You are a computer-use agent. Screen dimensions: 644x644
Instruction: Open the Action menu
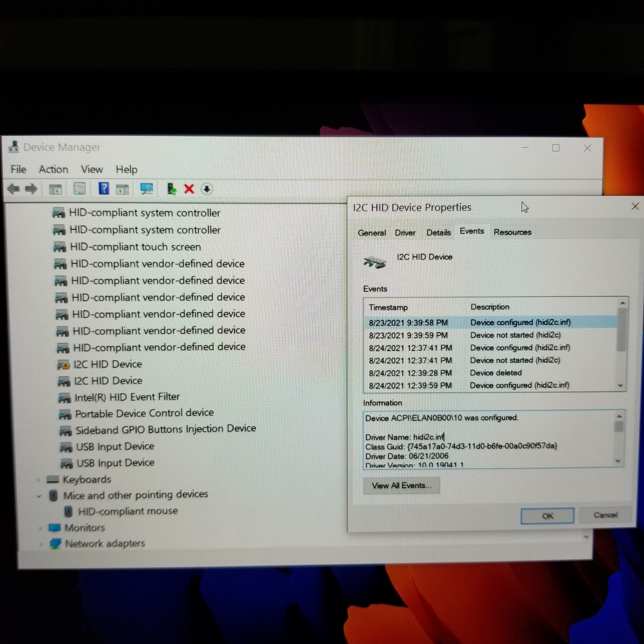(53, 169)
